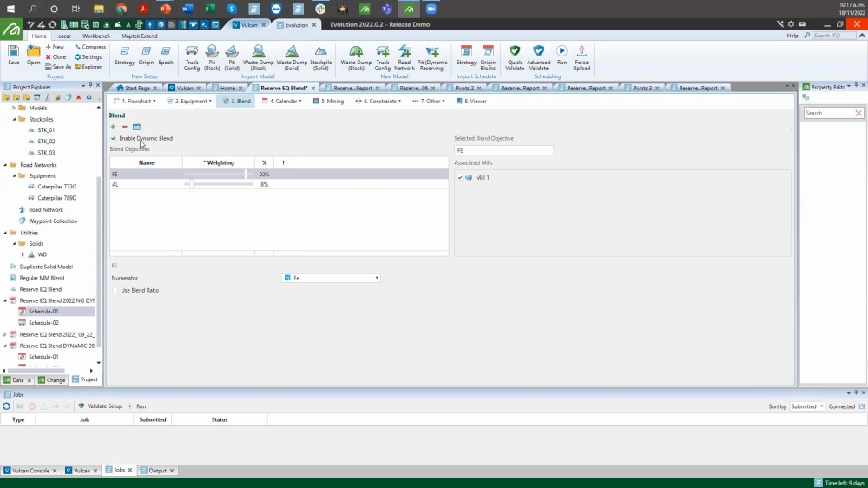The height and width of the screenshot is (488, 868).
Task: Open the Workbench ribbon tab
Action: 95,36
